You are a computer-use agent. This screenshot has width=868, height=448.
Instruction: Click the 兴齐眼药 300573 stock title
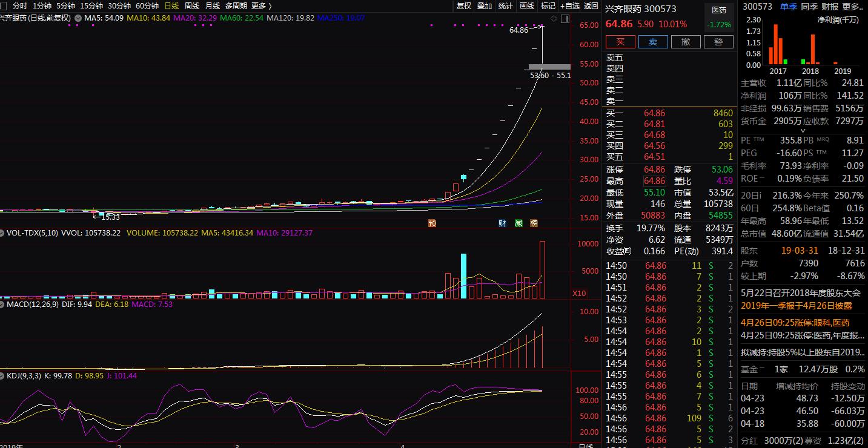(641, 9)
